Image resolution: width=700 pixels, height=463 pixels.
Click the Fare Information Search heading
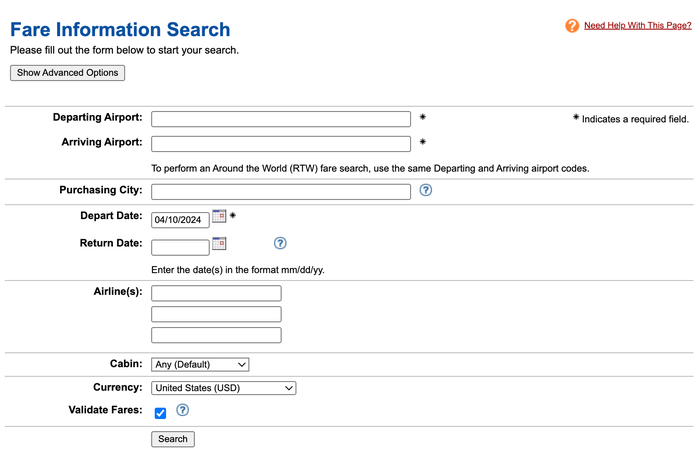coord(120,29)
